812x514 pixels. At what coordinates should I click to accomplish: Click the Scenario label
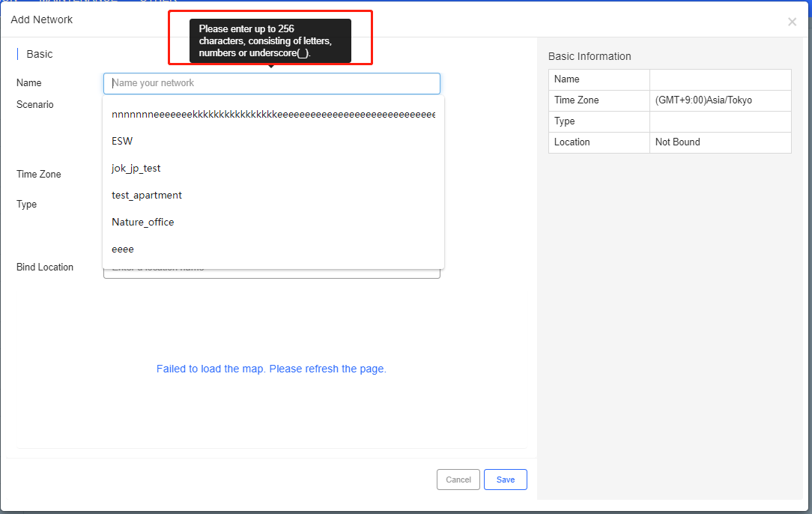34,105
